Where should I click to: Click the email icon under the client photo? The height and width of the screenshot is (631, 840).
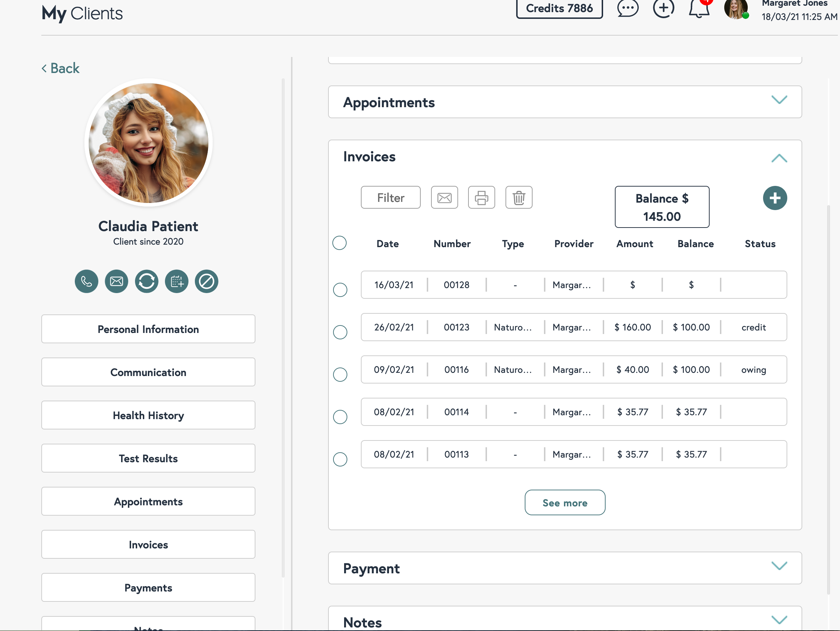click(116, 281)
